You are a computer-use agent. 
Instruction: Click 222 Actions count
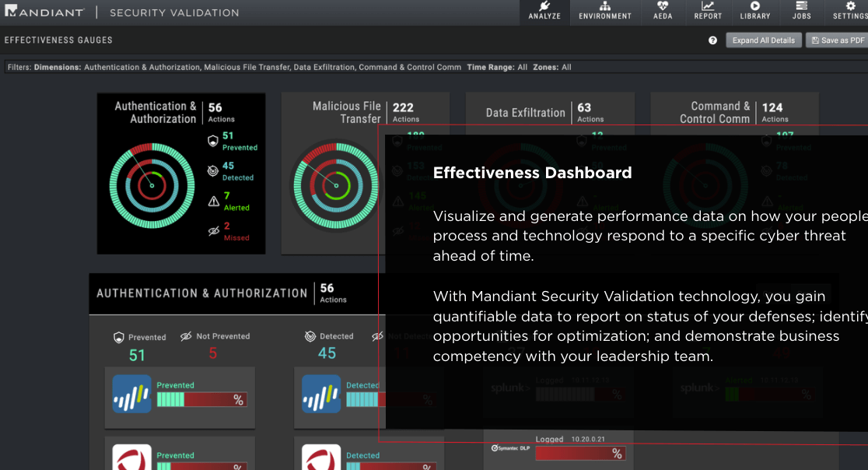pyautogui.click(x=406, y=112)
